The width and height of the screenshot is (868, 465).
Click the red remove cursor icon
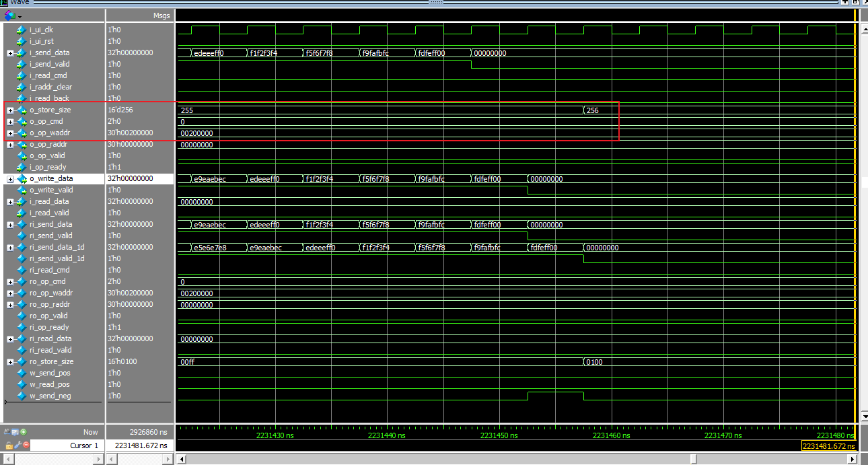click(x=26, y=445)
